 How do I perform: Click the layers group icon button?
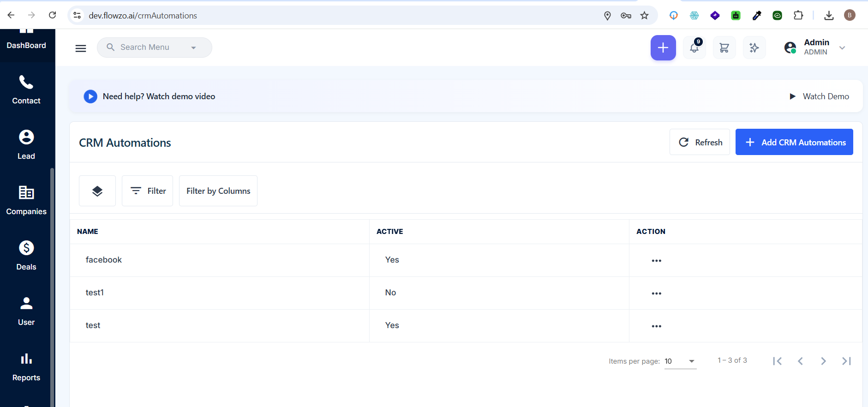pyautogui.click(x=97, y=191)
